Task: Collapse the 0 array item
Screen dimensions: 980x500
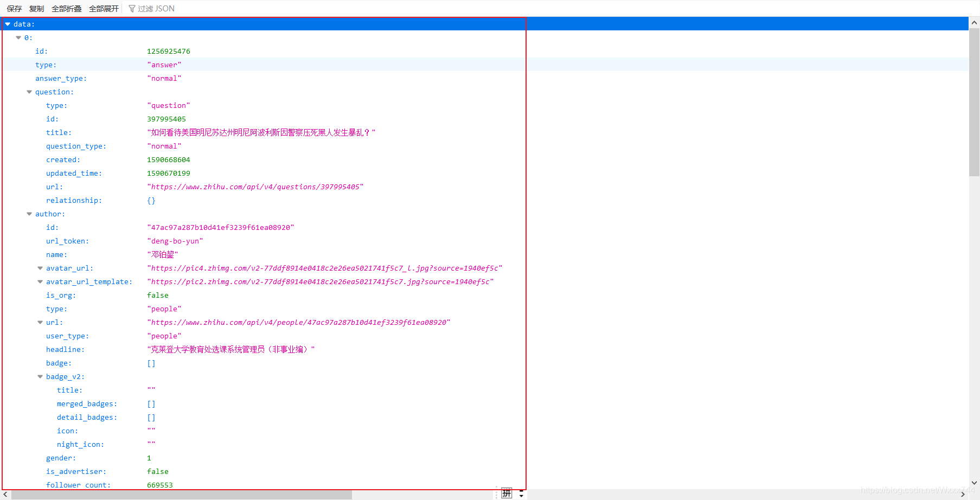Action: 18,37
